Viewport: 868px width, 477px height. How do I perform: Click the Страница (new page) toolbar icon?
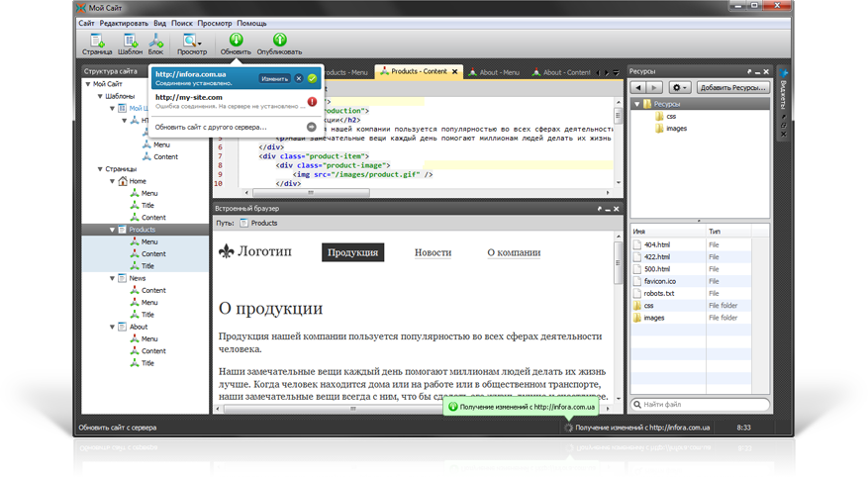[x=97, y=42]
